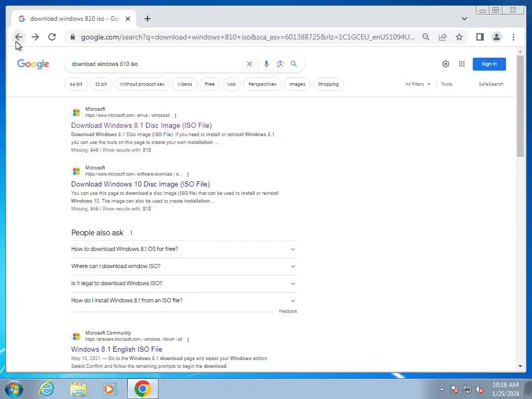Open the Google apps grid icon
This screenshot has width=532, height=399.
tap(462, 64)
